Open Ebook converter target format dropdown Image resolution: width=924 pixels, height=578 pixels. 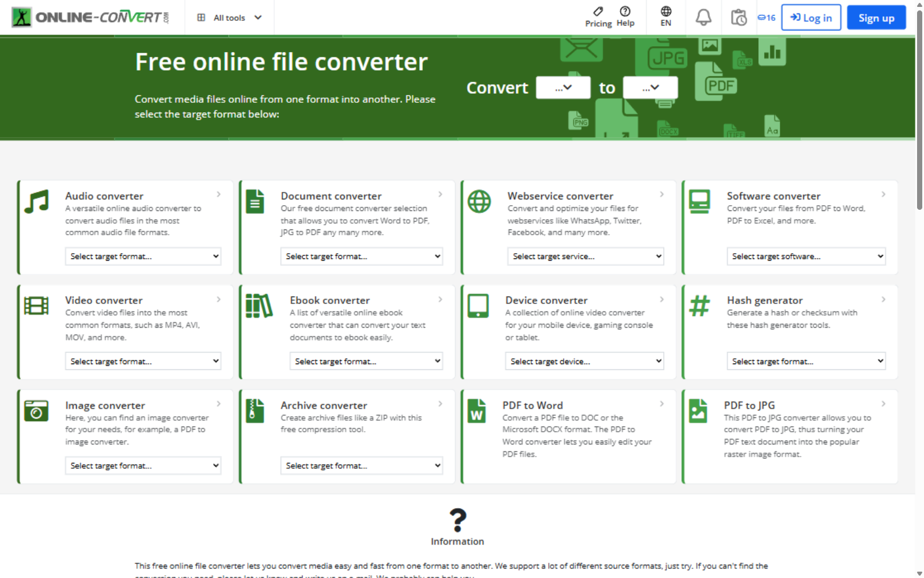366,361
